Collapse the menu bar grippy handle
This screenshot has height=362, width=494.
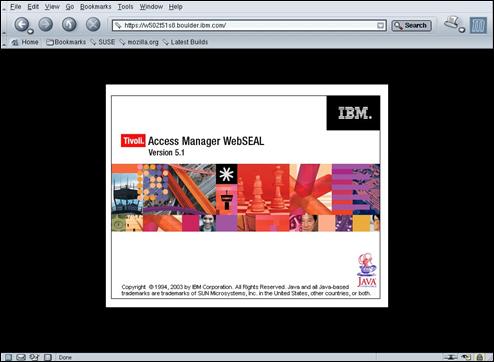coord(3,7)
